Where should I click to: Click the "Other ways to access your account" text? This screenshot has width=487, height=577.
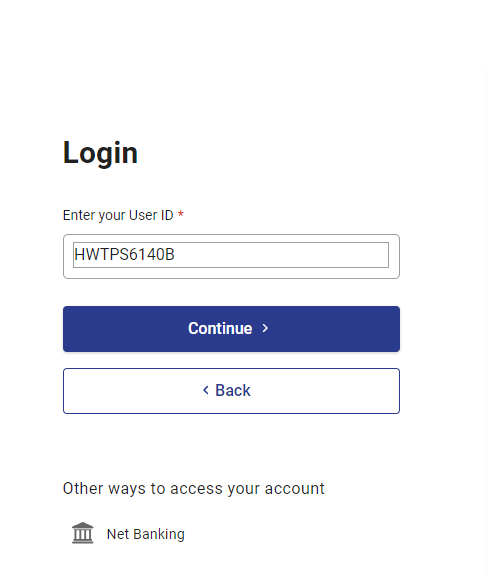(x=194, y=489)
